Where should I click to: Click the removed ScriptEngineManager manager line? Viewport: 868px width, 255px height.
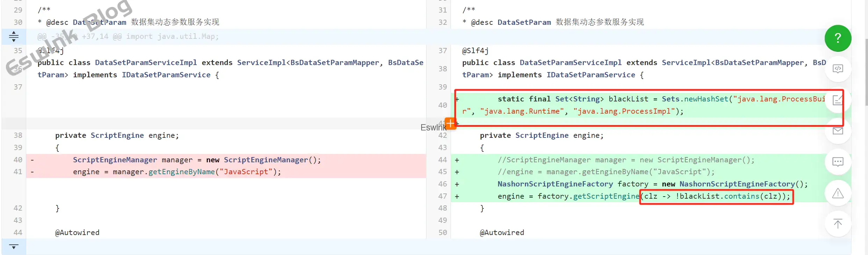pyautogui.click(x=196, y=160)
